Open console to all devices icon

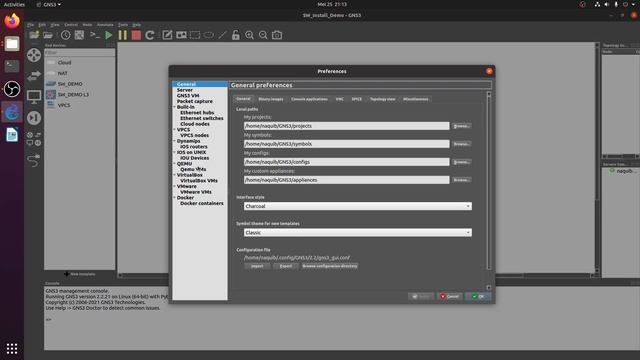(95, 35)
